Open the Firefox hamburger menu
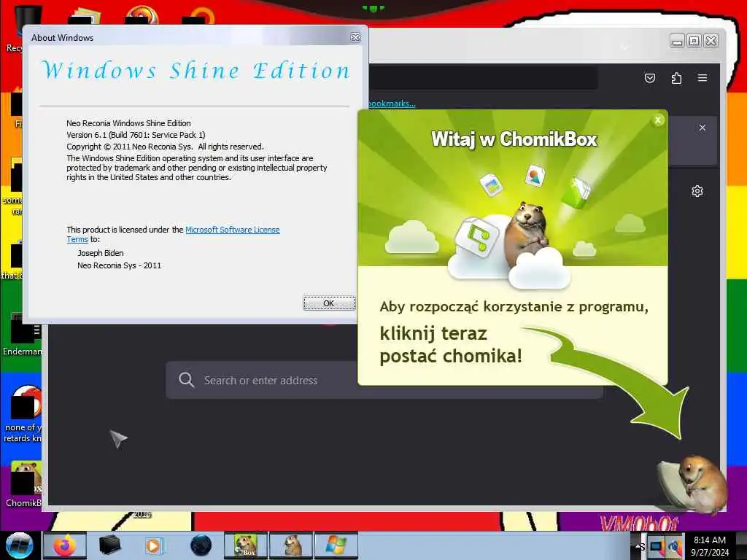The width and height of the screenshot is (747, 560). [703, 77]
